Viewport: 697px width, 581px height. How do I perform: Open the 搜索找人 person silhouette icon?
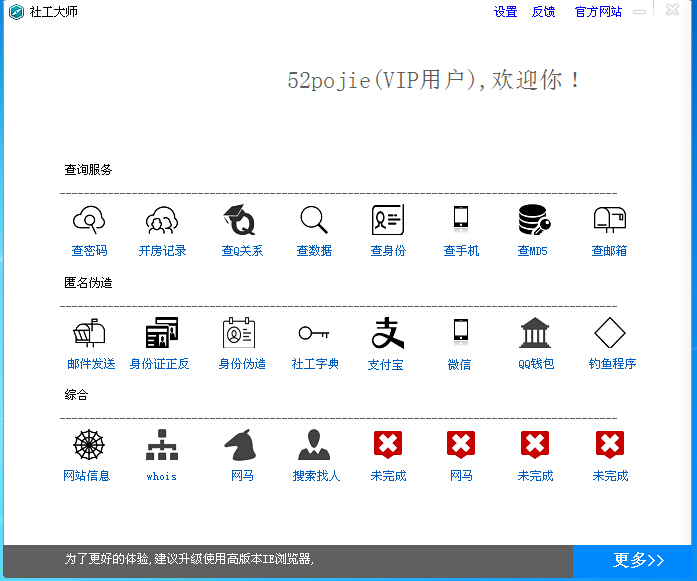coord(314,445)
